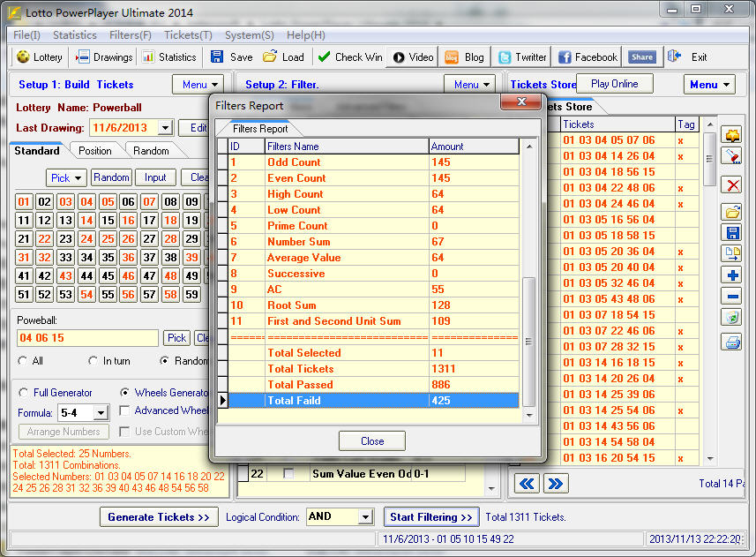Select number 33 in the number grid
This screenshot has width=756, height=557.
65,257
